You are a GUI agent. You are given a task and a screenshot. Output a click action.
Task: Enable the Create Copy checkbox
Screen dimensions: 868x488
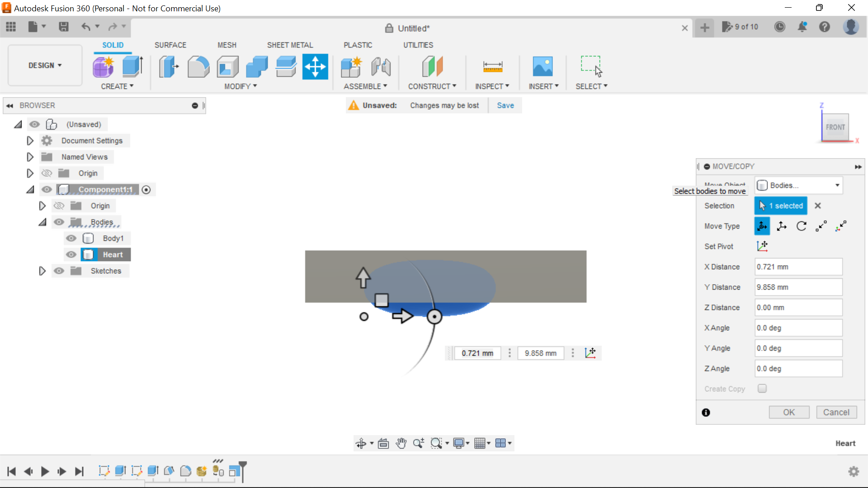pos(762,389)
